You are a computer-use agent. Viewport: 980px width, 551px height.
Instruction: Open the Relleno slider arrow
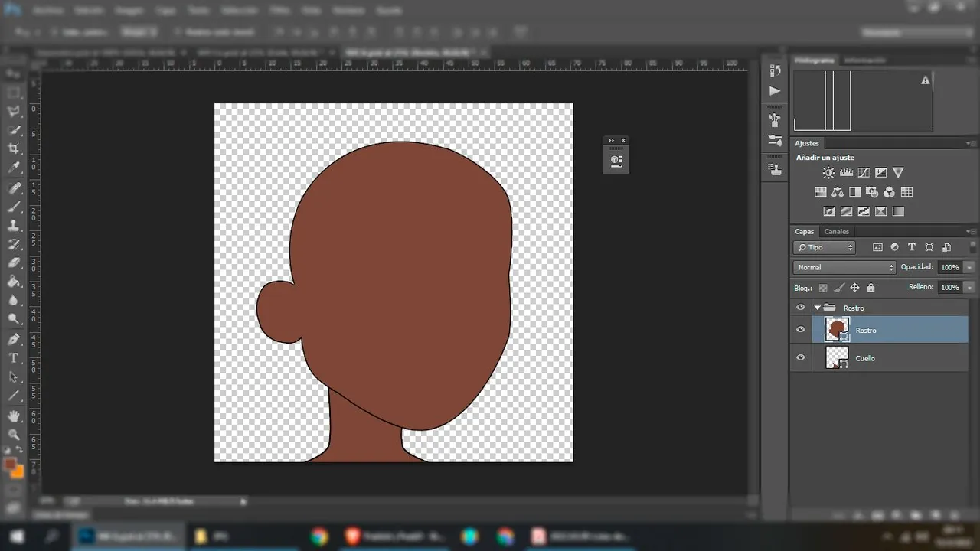tap(969, 287)
